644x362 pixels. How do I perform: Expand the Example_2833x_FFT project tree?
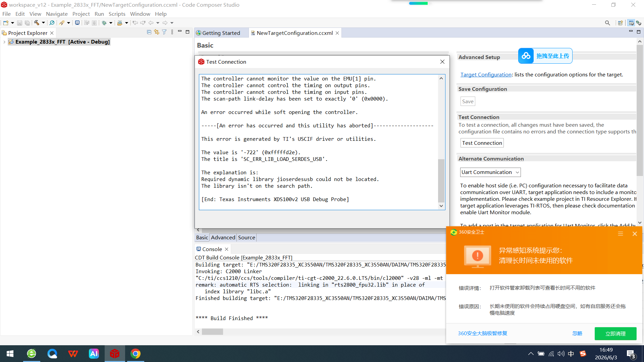(4, 42)
